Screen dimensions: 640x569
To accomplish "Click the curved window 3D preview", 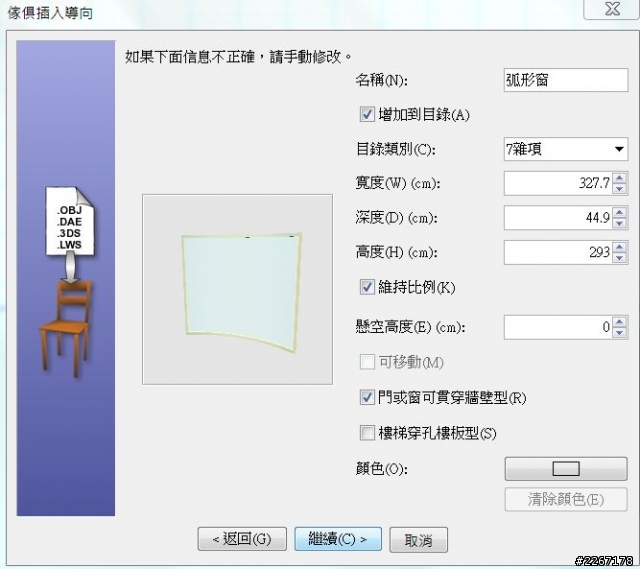I will pyautogui.click(x=238, y=289).
